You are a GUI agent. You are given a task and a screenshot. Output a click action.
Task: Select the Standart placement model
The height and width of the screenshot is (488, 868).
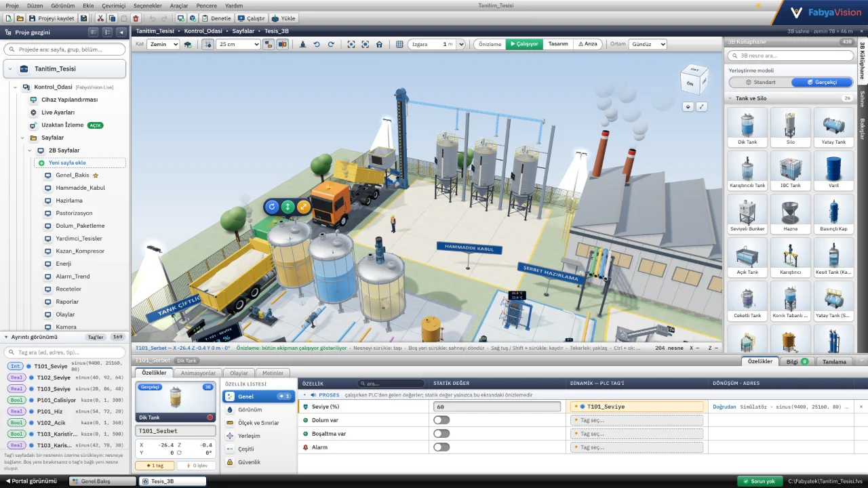point(760,82)
